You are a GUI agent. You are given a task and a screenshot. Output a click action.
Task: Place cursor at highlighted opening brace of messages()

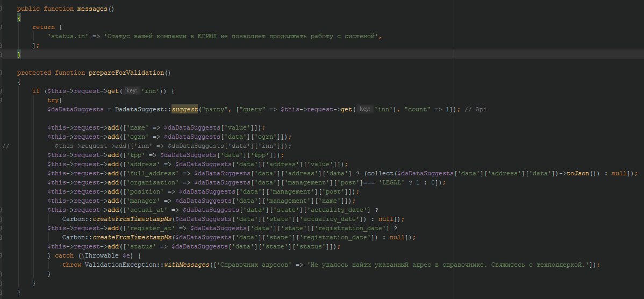pyautogui.click(x=19, y=18)
